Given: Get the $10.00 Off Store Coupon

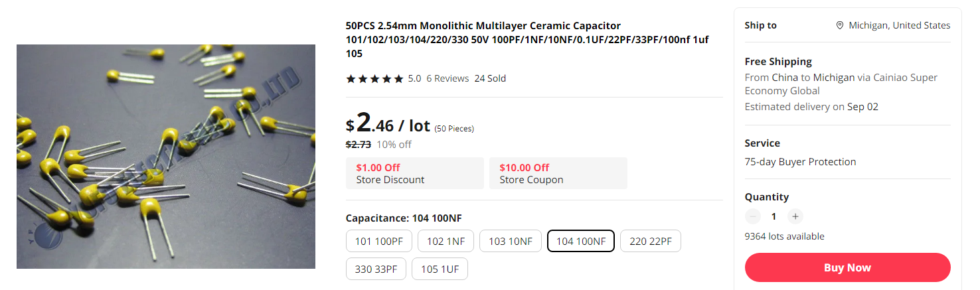Looking at the screenshot, I should pos(558,173).
